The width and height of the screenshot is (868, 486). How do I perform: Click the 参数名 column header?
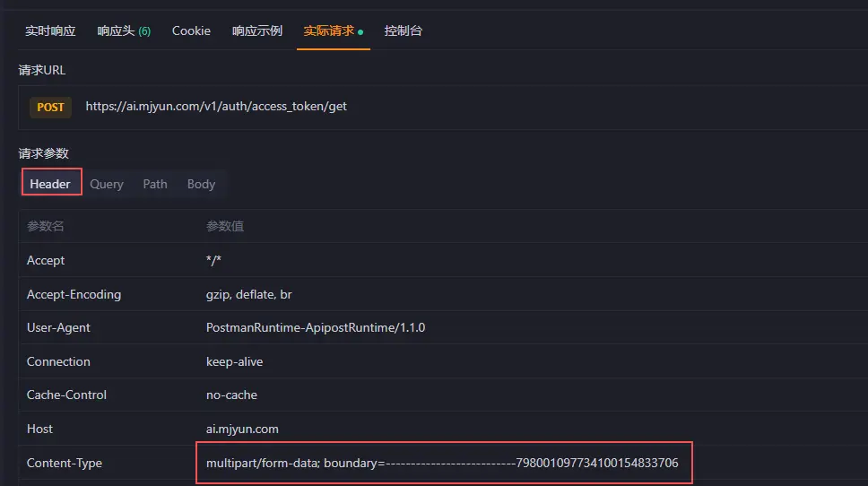[x=46, y=226]
